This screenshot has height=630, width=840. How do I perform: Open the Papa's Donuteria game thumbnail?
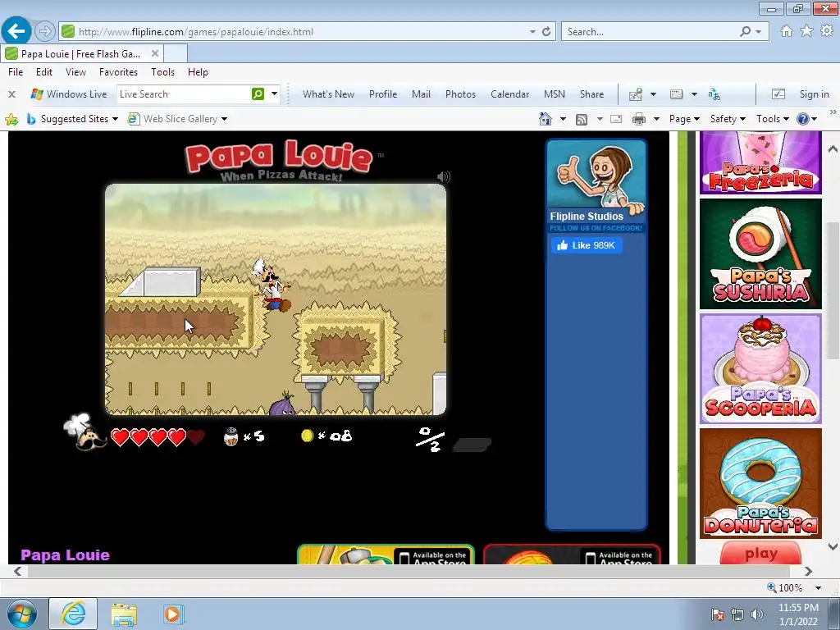click(760, 483)
